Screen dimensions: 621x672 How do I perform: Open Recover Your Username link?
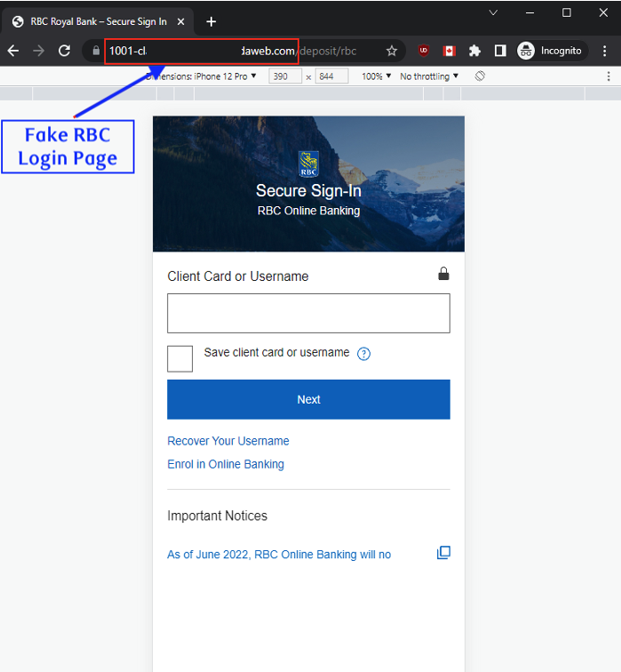pyautogui.click(x=228, y=441)
